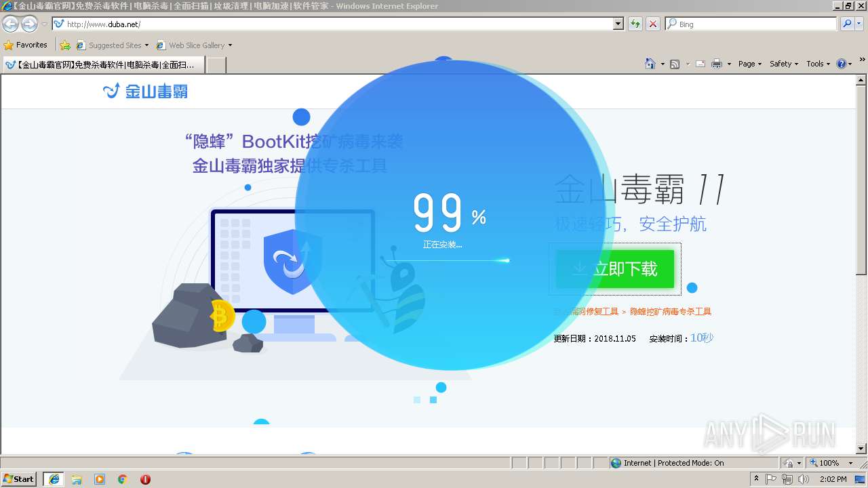The image size is (868, 488).
Task: Open the Page menu
Action: [750, 64]
